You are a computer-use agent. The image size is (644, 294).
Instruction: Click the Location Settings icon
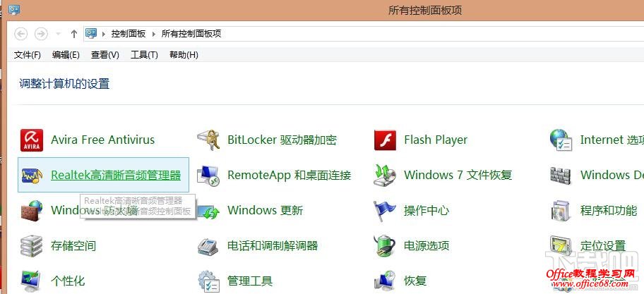(561, 246)
